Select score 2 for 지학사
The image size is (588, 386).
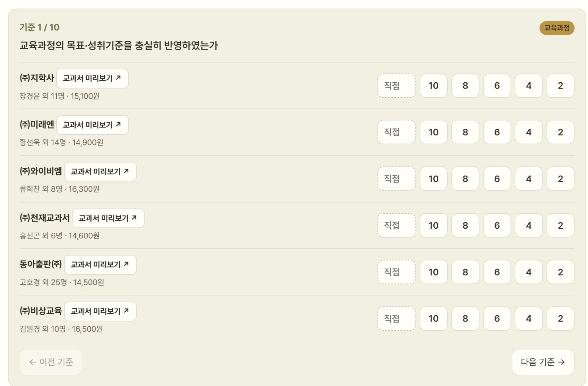point(560,86)
